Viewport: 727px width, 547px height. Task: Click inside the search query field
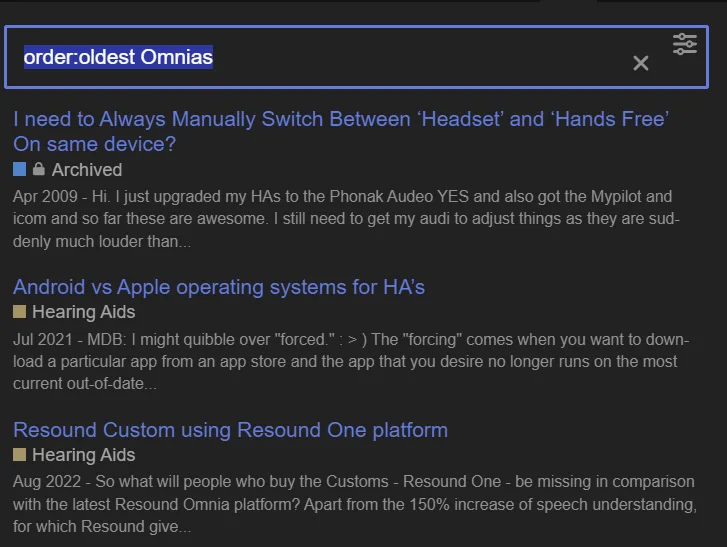tap(325, 57)
